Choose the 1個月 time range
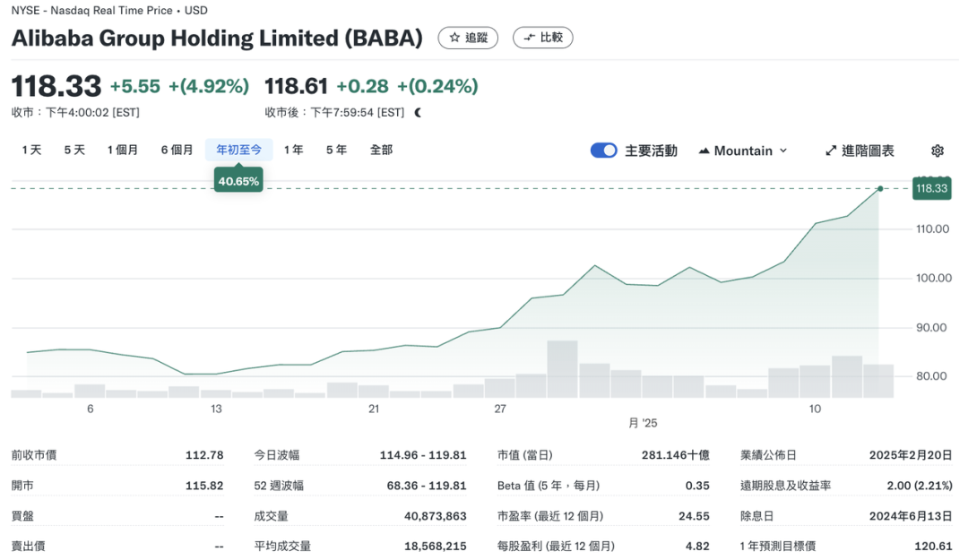The height and width of the screenshot is (560, 968). (123, 150)
